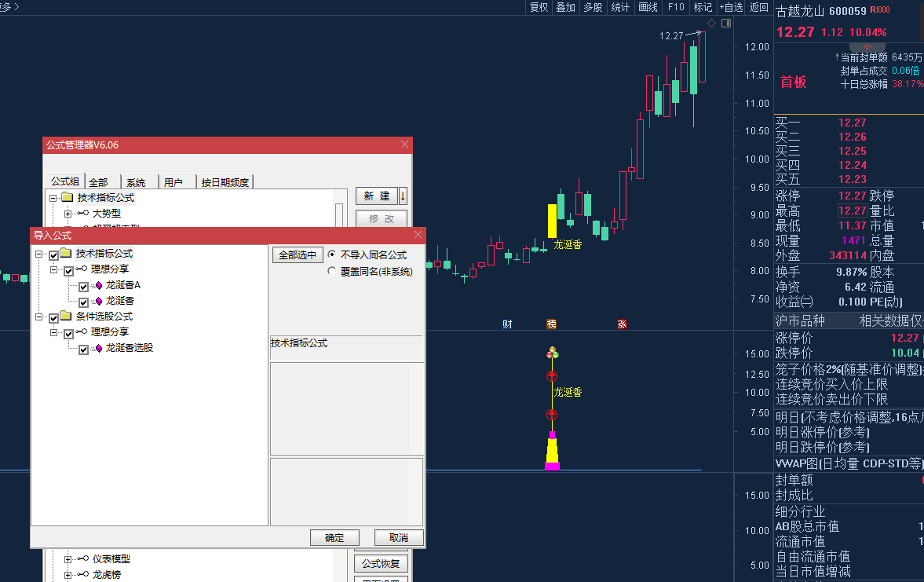Click the 大势型 group icon
Viewport: 924px width, 582px height.
tap(83, 213)
